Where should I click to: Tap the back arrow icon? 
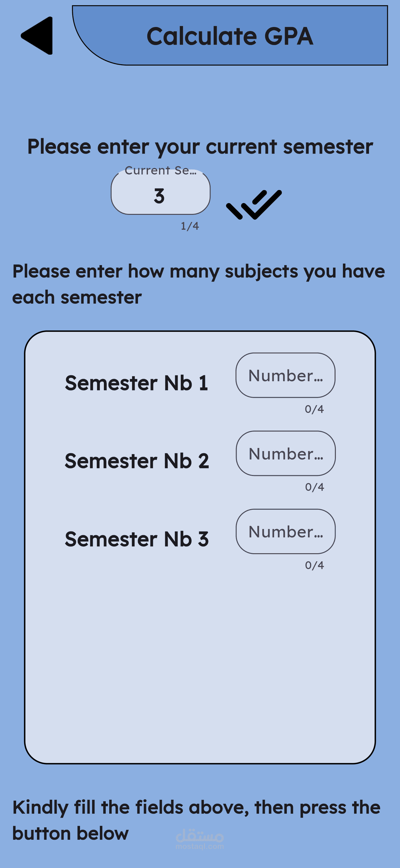point(38,36)
